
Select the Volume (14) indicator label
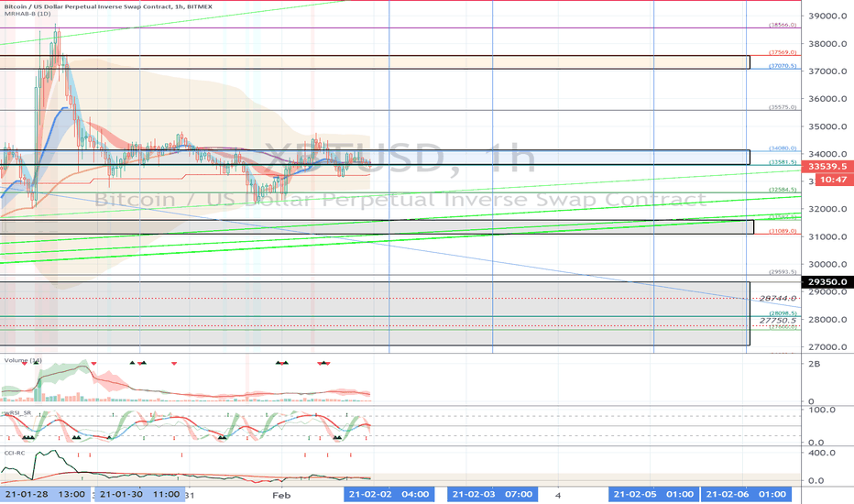(23, 360)
